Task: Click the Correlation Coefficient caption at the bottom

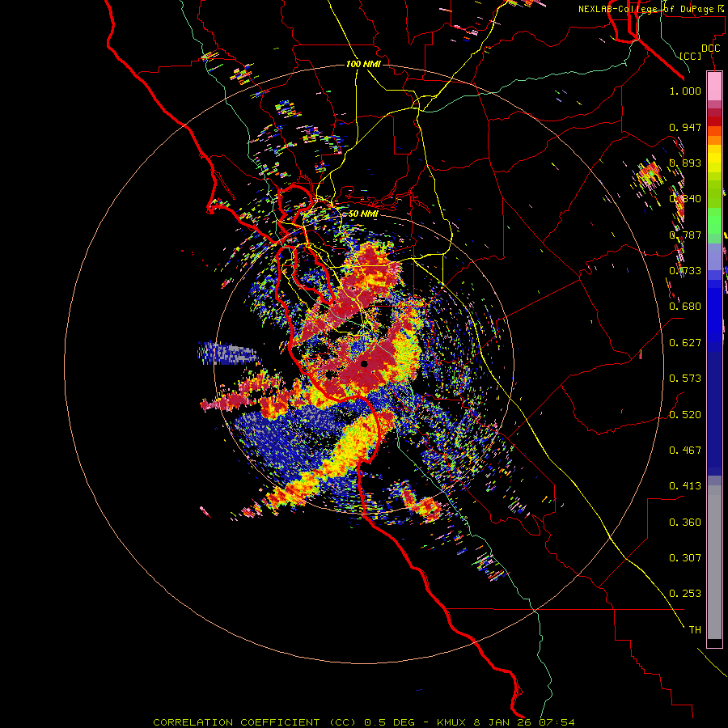Action: pyautogui.click(x=364, y=722)
